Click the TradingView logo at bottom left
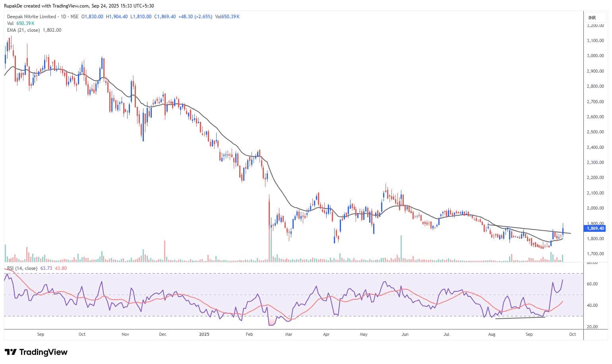 36,352
